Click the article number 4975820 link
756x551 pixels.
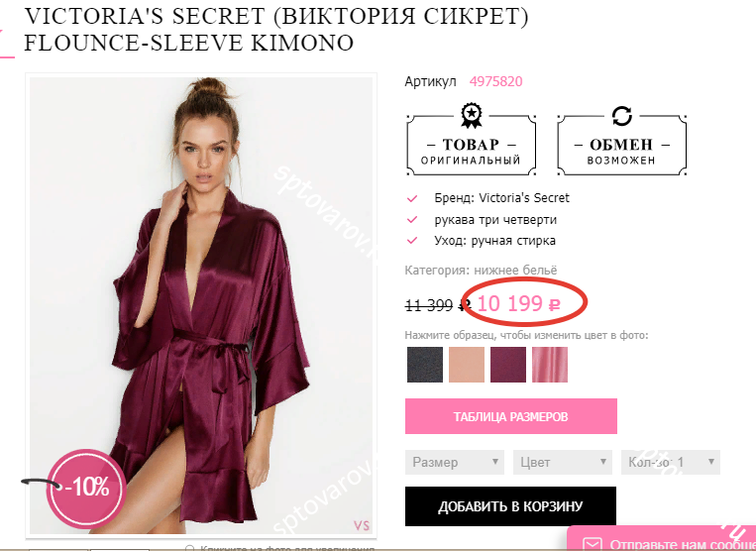click(496, 81)
